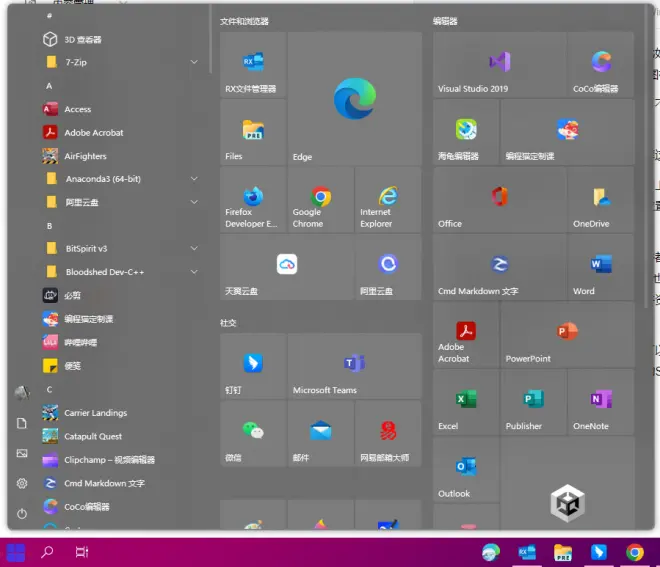Open AirFighters from the app list
Image resolution: width=660 pixels, height=567 pixels.
pos(120,156)
